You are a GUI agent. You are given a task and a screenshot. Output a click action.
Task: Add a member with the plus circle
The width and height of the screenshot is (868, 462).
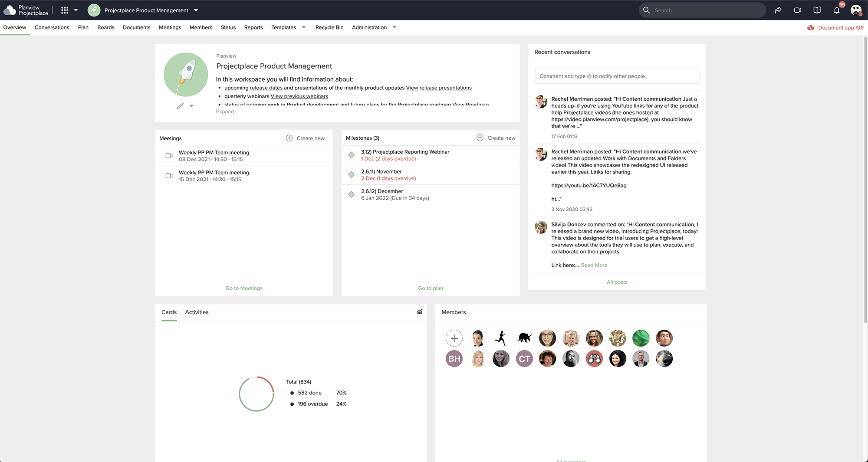click(454, 338)
